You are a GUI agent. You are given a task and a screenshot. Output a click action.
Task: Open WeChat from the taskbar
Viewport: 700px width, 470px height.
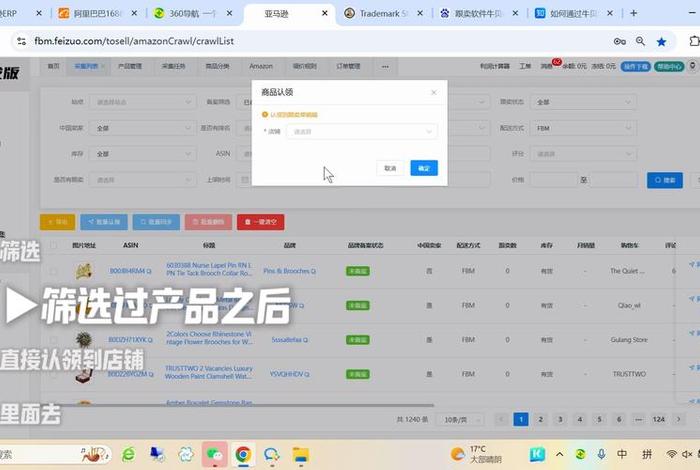[x=214, y=455]
